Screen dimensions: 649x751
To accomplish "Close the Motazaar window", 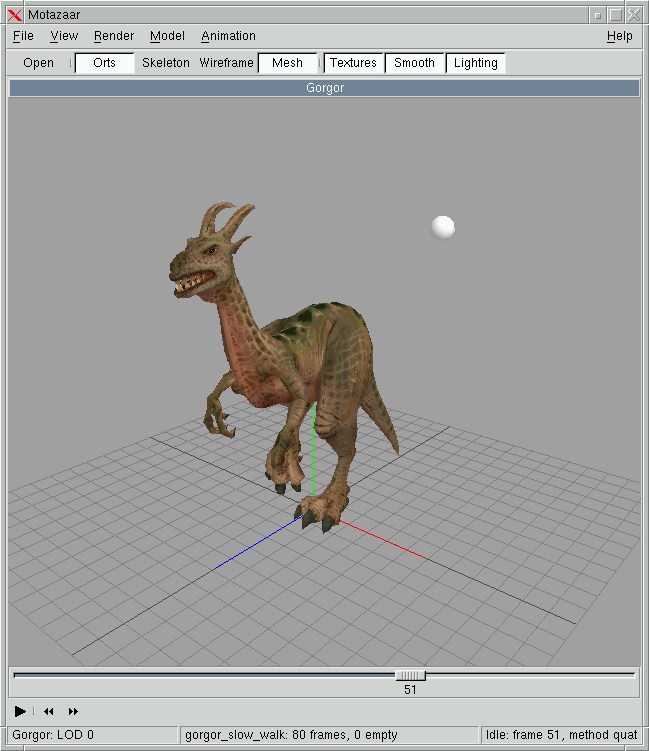I will point(634,15).
